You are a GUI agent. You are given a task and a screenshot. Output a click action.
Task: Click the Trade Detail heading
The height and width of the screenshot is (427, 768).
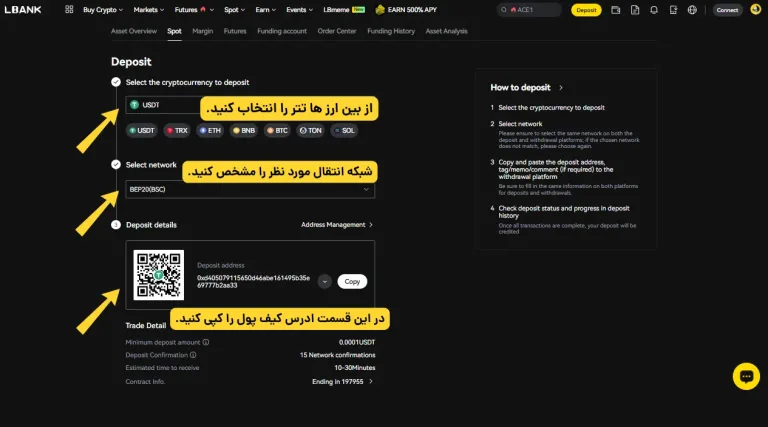click(145, 326)
